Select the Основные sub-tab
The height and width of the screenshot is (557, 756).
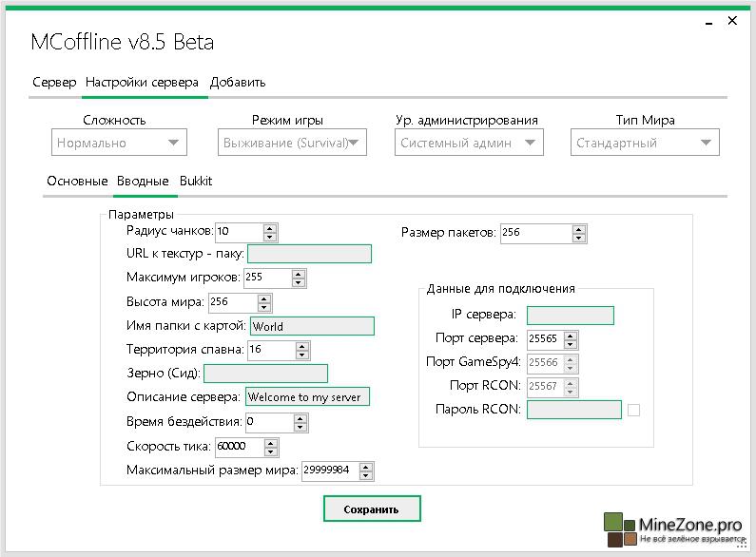[x=77, y=181]
